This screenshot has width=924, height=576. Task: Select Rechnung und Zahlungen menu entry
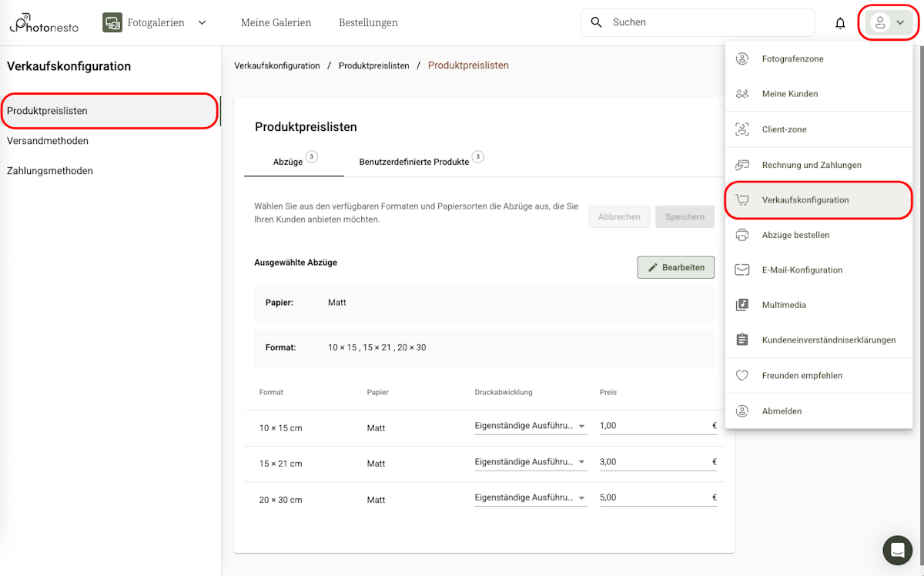click(x=812, y=165)
